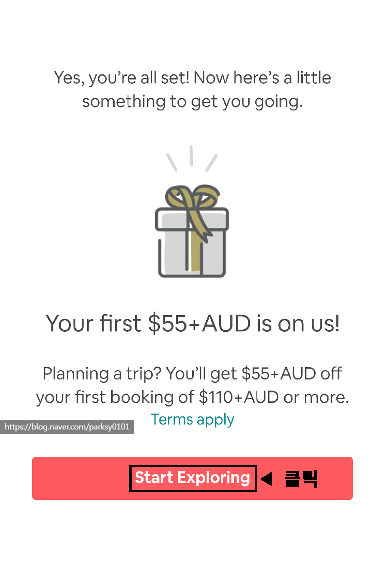The height and width of the screenshot is (588, 385).
Task: Click the black arrow pointing to Start Exploring
Action: [x=266, y=479]
